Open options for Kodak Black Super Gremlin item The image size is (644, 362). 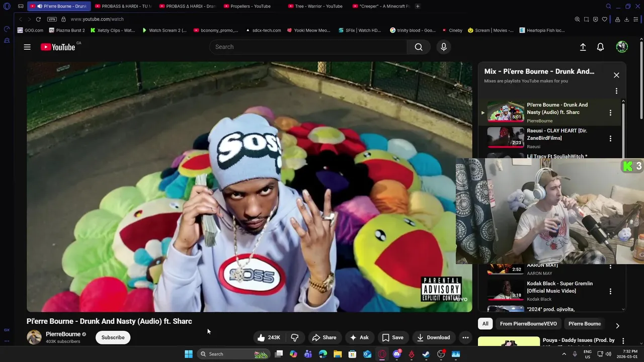tap(610, 291)
